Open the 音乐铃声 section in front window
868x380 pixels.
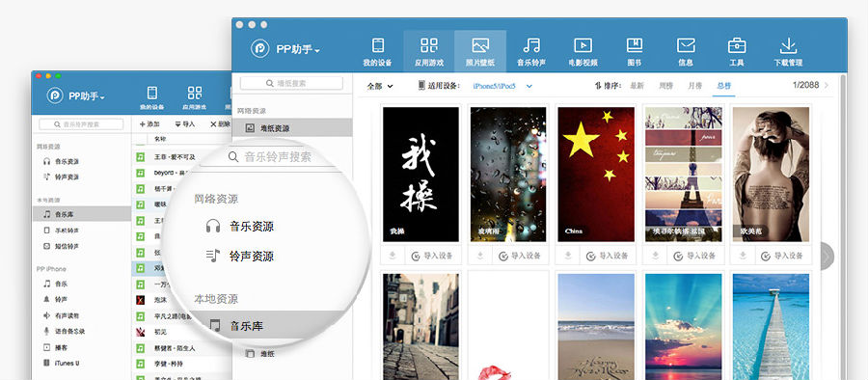pyautogui.click(x=531, y=51)
